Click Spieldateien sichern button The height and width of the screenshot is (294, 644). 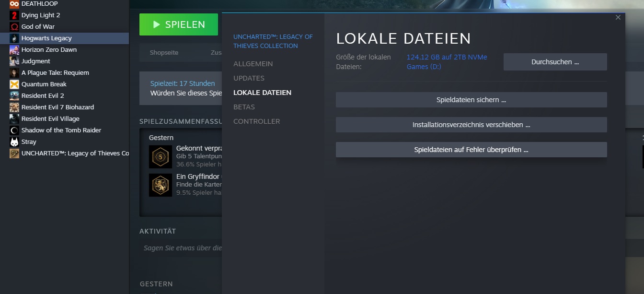click(471, 100)
